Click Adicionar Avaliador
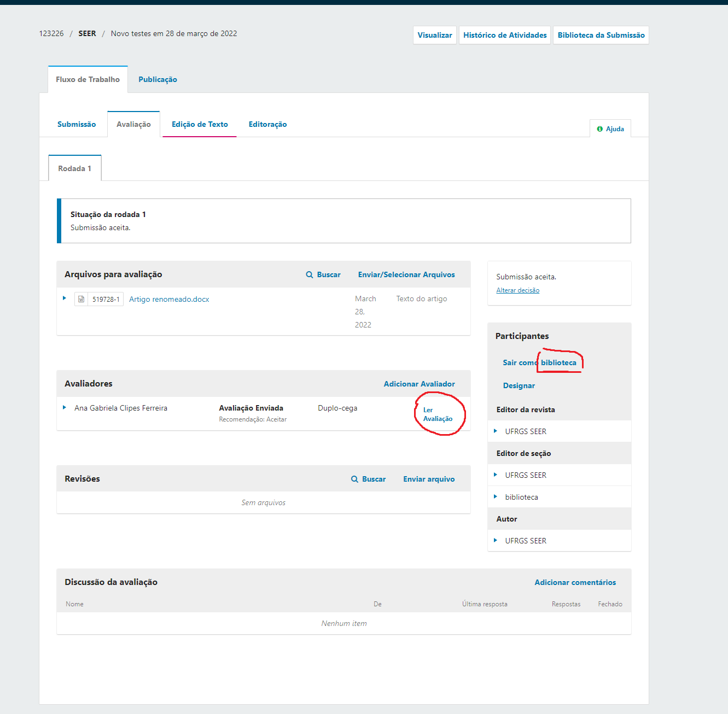Viewport: 728px width, 714px height. [x=419, y=384]
